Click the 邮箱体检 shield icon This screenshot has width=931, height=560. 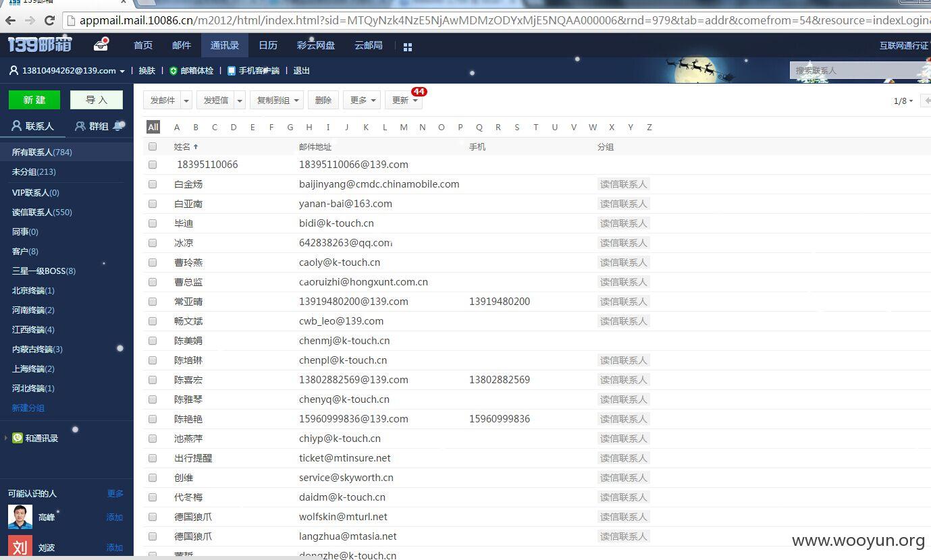coord(173,71)
